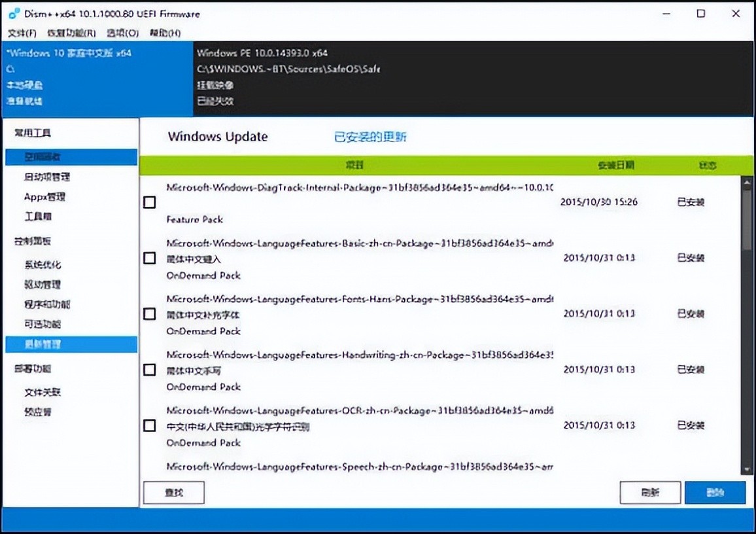Check the DiagTrack-Internal-Package checkbox
Image resolution: width=756 pixels, height=534 pixels.
(x=150, y=203)
